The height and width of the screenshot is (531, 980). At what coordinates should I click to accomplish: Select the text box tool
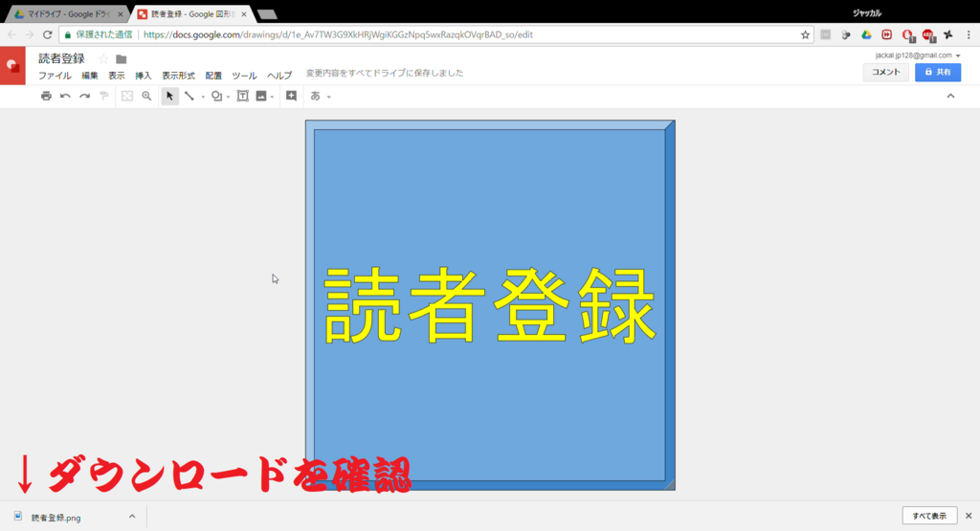(242, 97)
